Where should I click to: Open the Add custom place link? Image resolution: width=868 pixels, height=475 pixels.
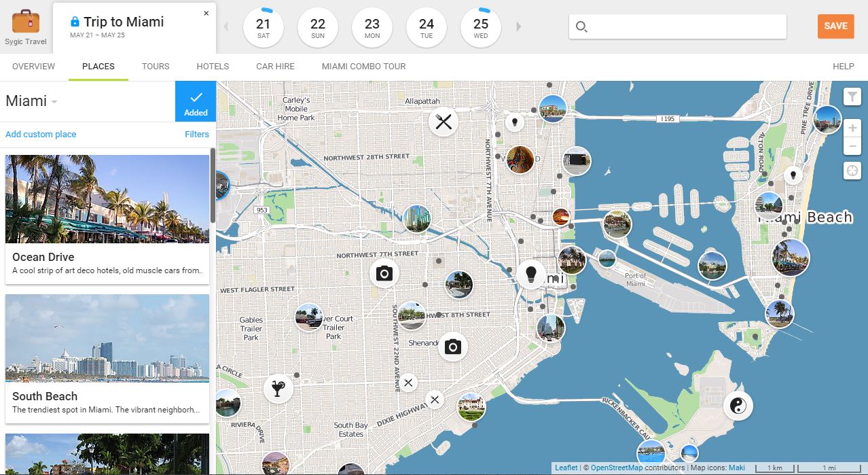click(40, 134)
